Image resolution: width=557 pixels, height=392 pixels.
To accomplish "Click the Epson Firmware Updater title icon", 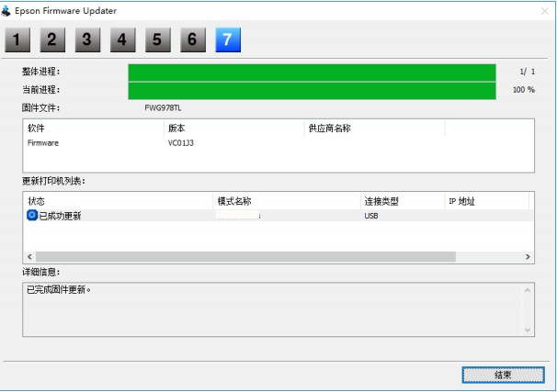I will point(9,9).
